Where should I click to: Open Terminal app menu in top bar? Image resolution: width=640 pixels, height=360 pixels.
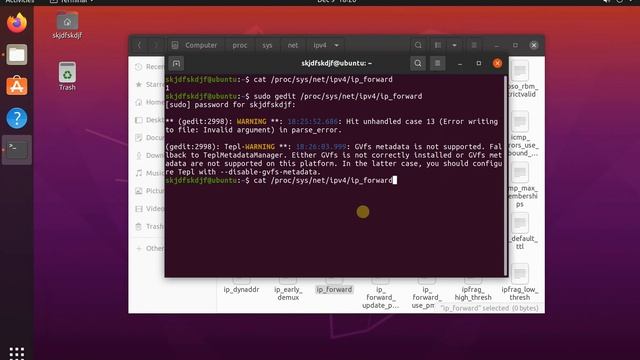click(x=71, y=1)
